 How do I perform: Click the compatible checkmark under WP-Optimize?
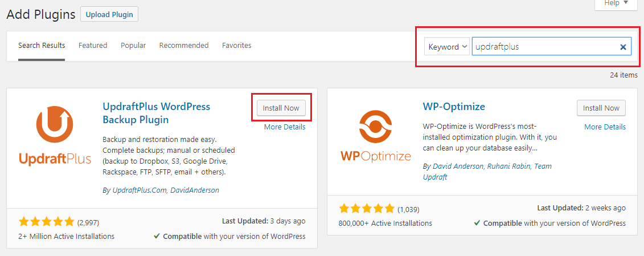pyautogui.click(x=477, y=223)
